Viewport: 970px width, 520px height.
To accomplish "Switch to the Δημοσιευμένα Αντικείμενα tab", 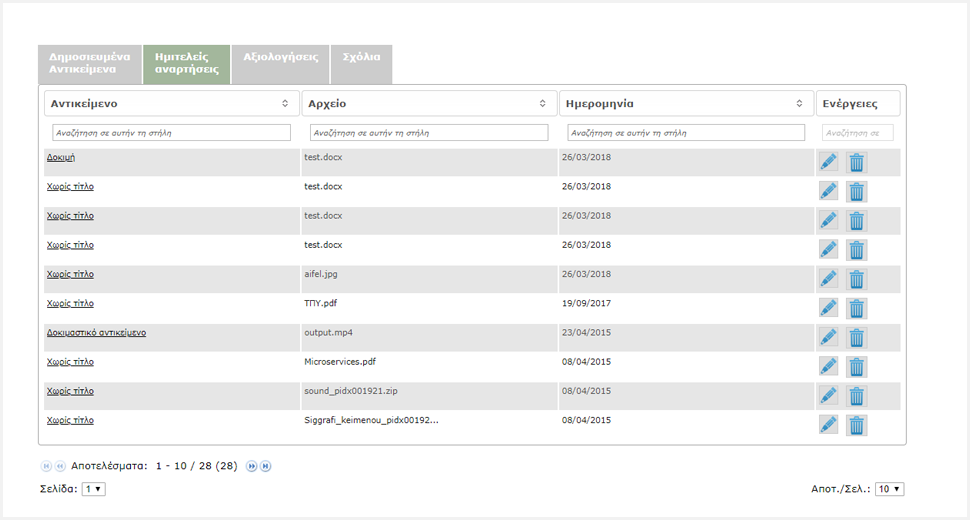I will click(x=90, y=64).
